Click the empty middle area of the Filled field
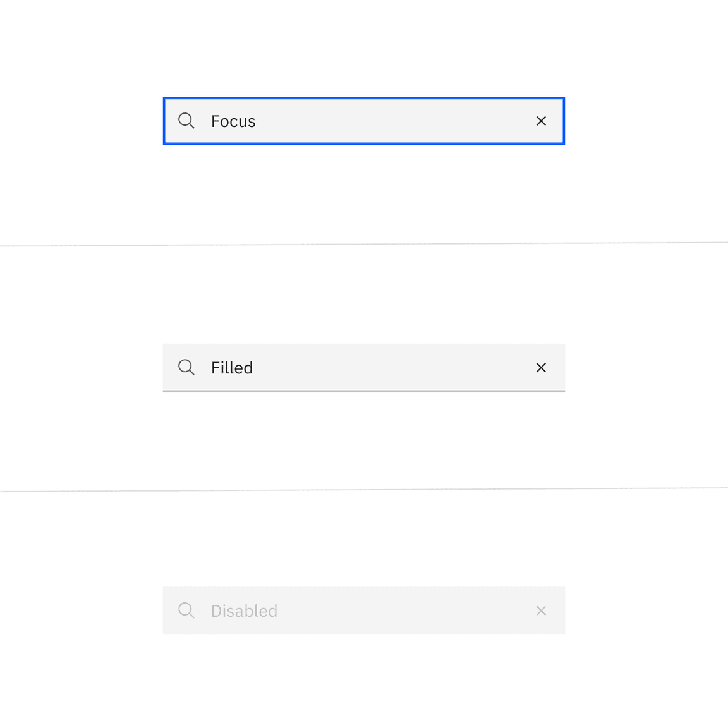Image resolution: width=728 pixels, height=728 pixels. pyautogui.click(x=392, y=368)
